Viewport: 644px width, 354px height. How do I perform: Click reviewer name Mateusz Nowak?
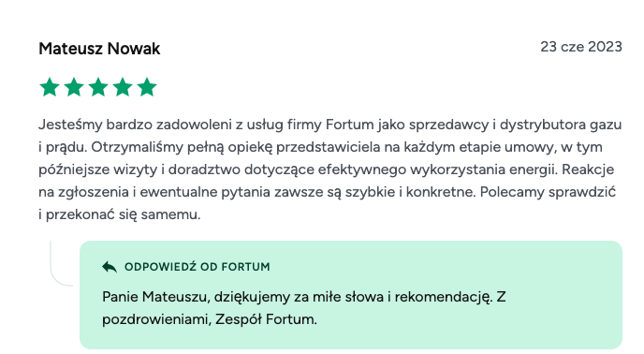pyautogui.click(x=99, y=49)
